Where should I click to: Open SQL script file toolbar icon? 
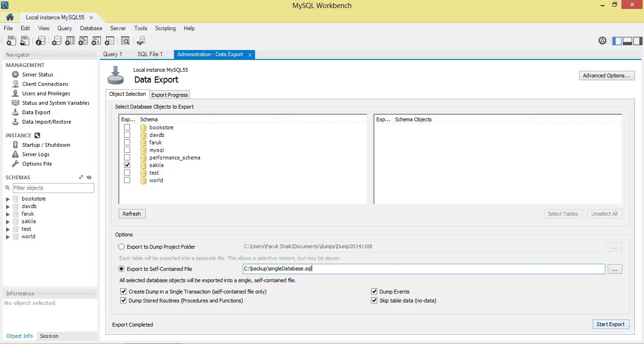point(25,41)
